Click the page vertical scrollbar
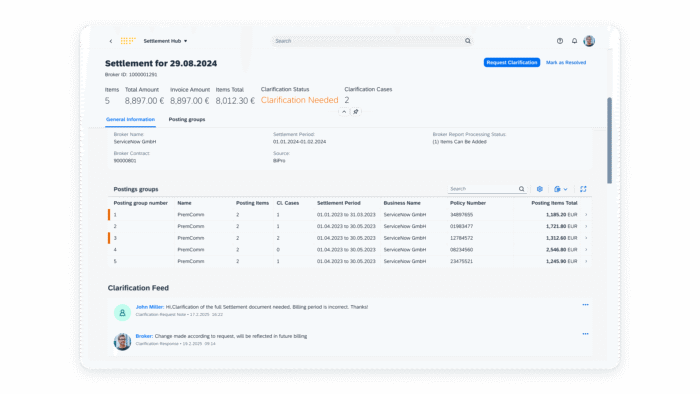This screenshot has width=700, height=394. 609,140
